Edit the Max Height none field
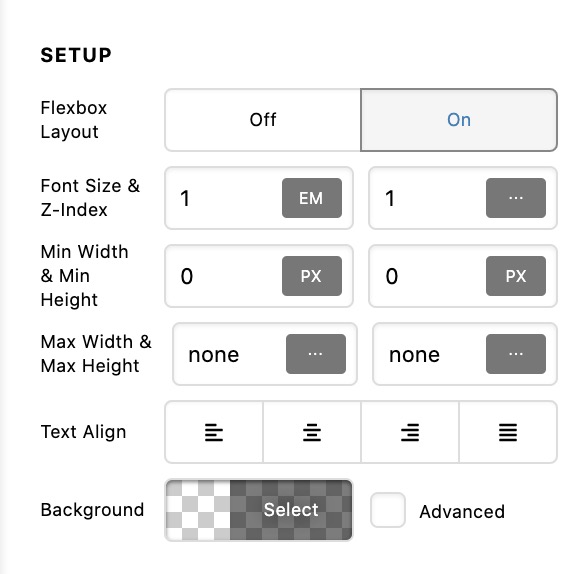This screenshot has height=574, width=580. coord(431,354)
